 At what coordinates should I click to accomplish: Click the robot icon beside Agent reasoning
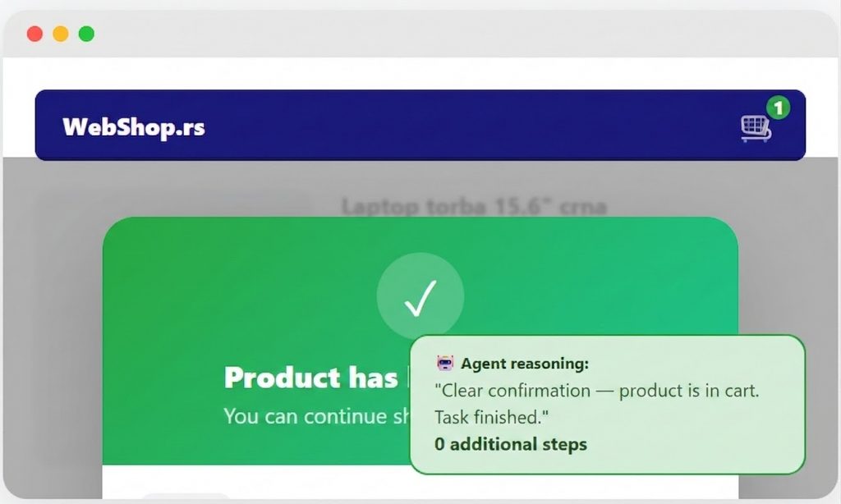click(x=444, y=364)
